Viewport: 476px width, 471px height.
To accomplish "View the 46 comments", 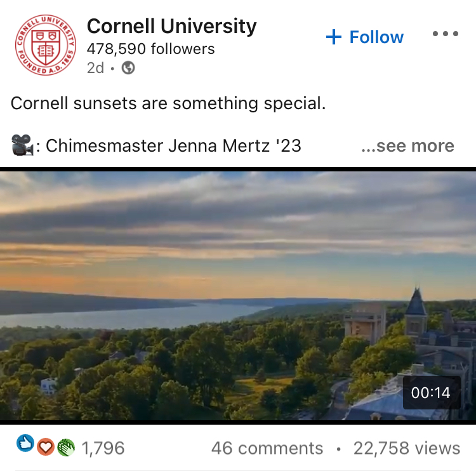I will point(267,448).
